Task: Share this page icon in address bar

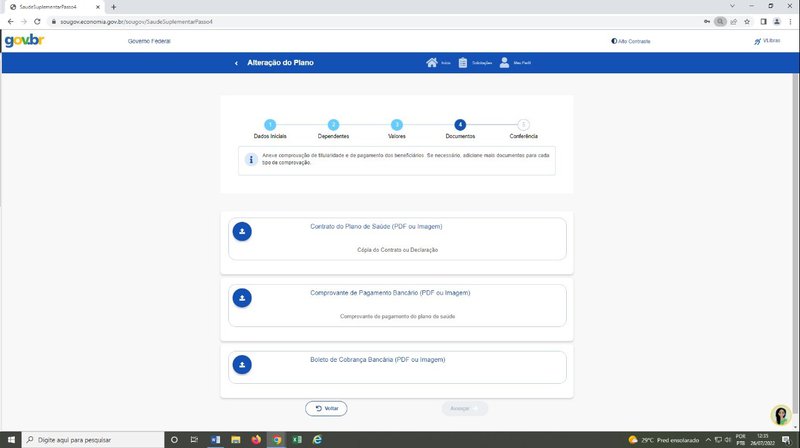Action: pos(734,21)
